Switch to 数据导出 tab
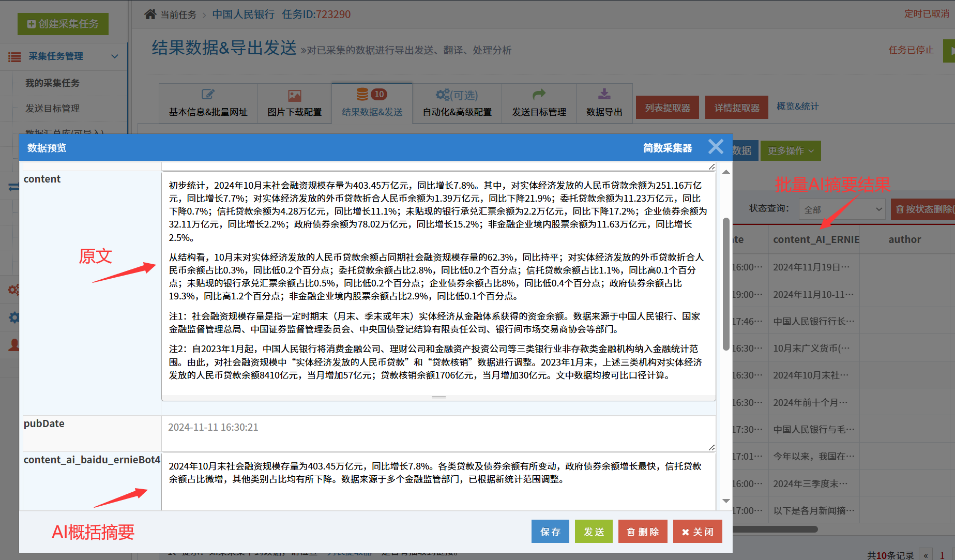This screenshot has height=560, width=955. pos(604,103)
